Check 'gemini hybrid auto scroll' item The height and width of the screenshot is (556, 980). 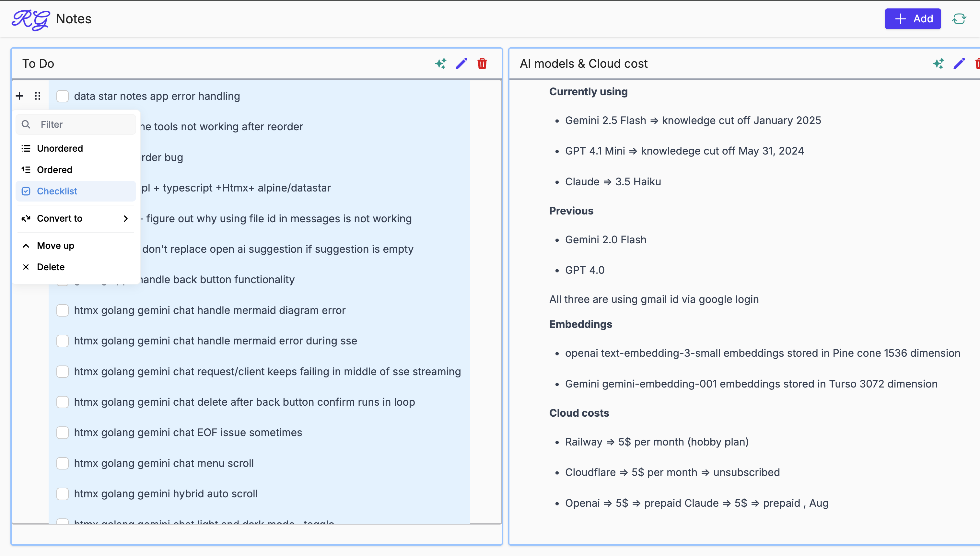[x=63, y=494]
